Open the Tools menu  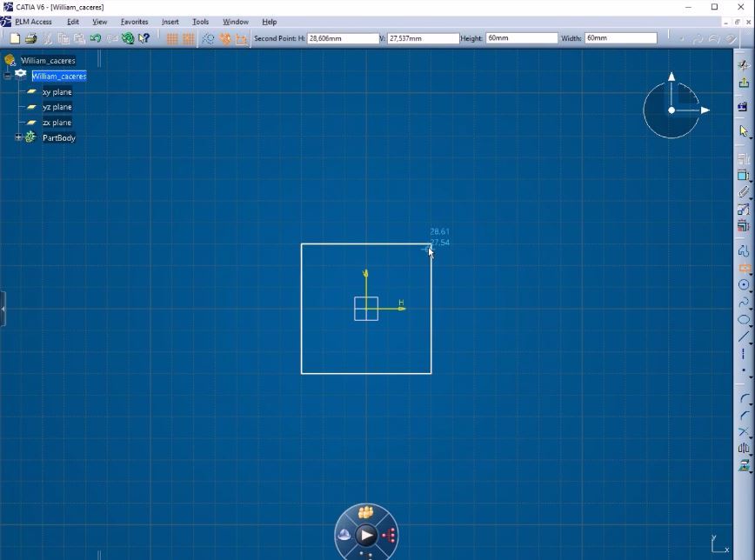[x=200, y=22]
